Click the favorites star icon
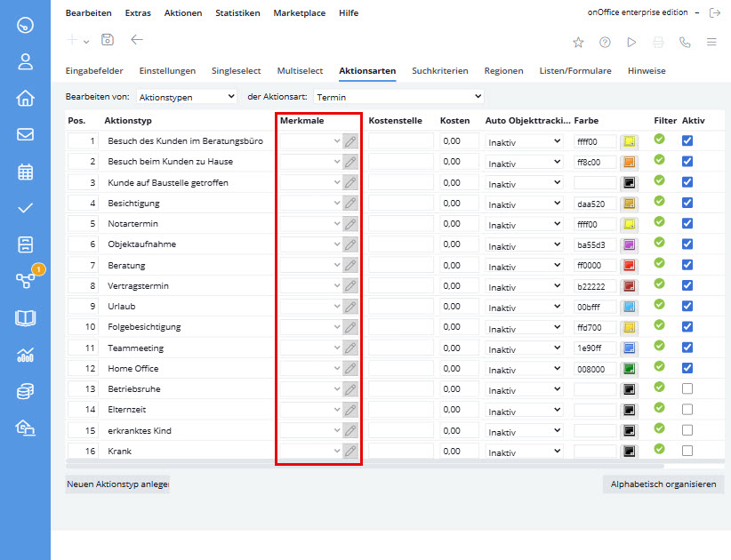 578,42
